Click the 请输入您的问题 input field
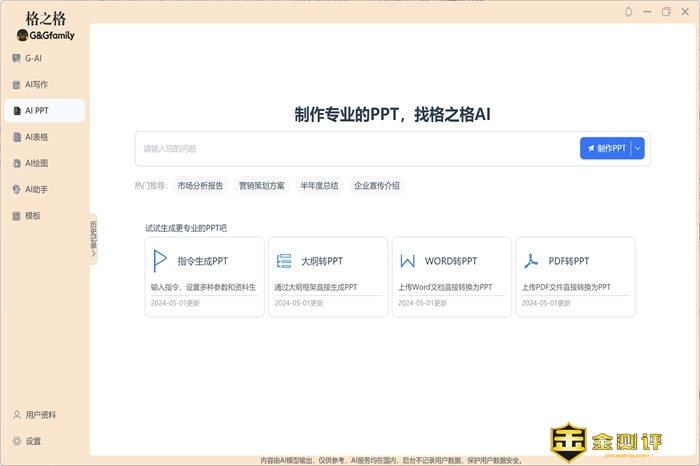 pos(355,148)
